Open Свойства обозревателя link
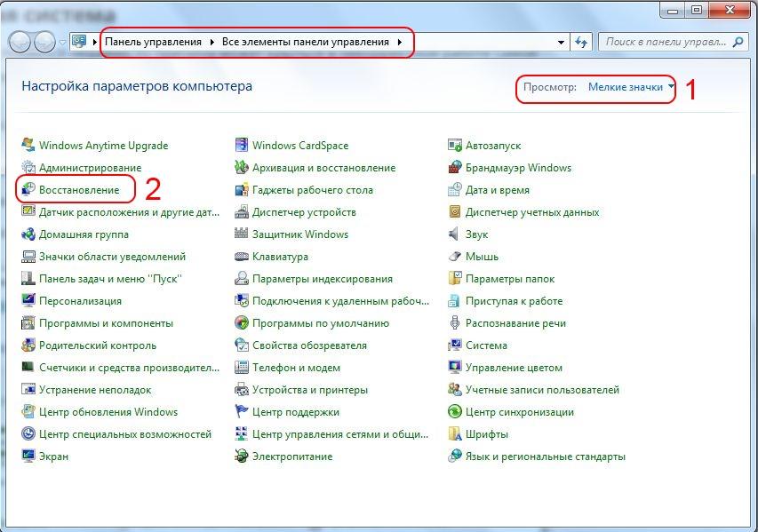Viewport: 758px width, 532px height. 309,345
